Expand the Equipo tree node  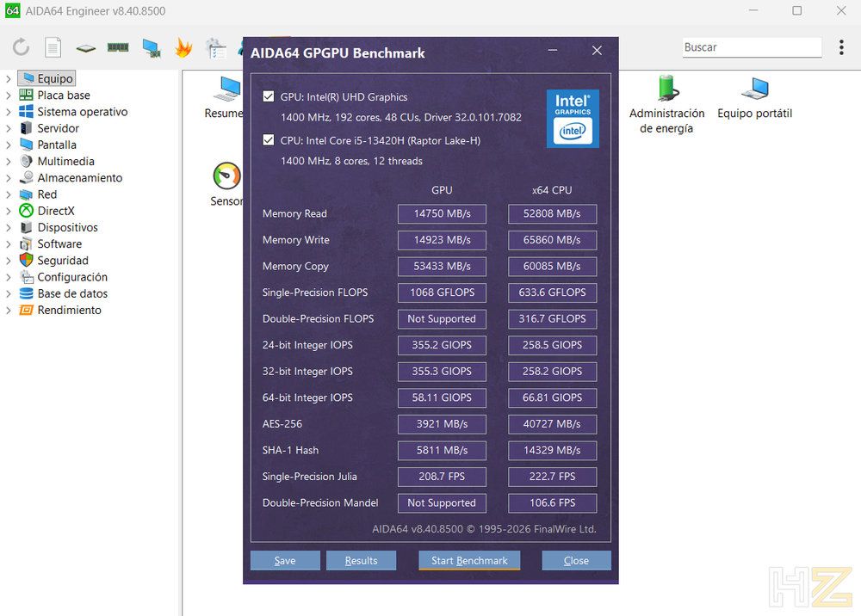coord(9,79)
